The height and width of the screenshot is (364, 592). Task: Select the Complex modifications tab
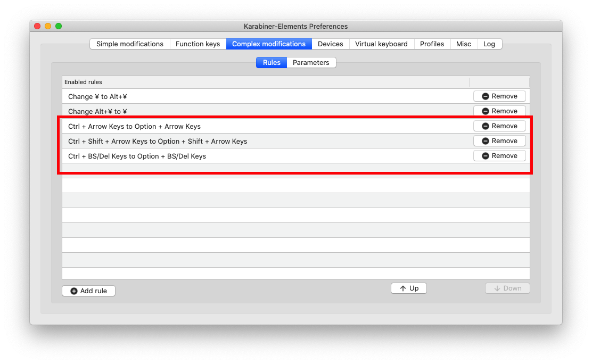269,44
